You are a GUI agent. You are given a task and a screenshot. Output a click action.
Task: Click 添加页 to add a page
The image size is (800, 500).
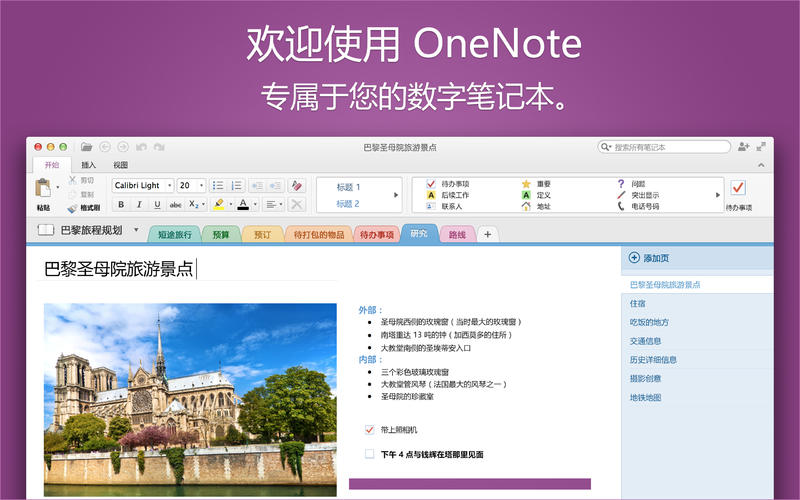tap(649, 258)
